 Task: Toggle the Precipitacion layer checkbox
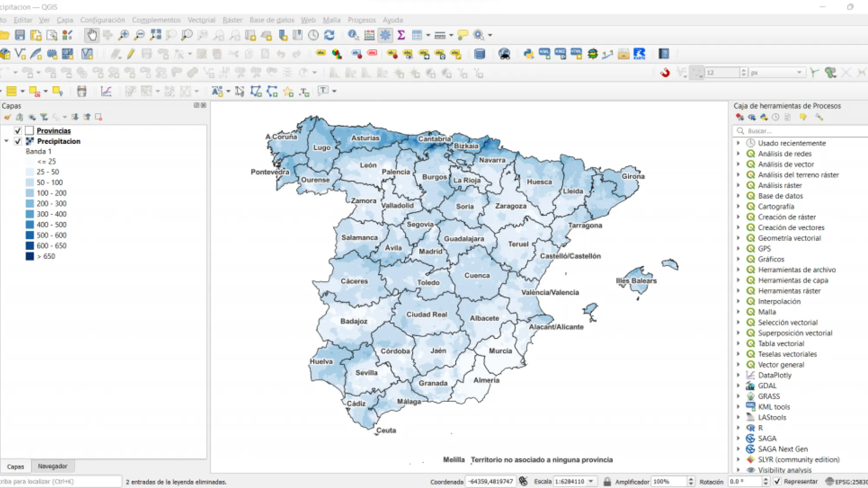click(18, 141)
